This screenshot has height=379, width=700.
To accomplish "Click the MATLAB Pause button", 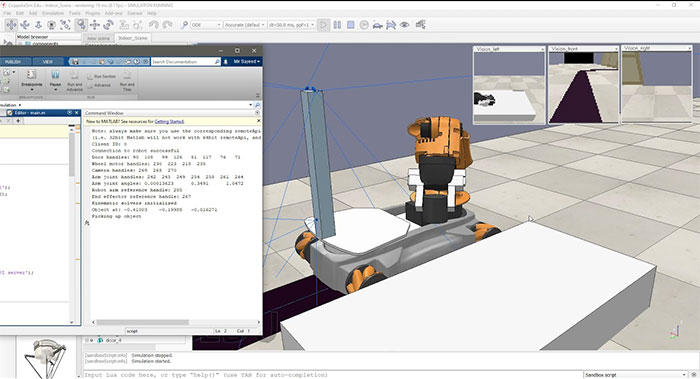I will 55,79.
